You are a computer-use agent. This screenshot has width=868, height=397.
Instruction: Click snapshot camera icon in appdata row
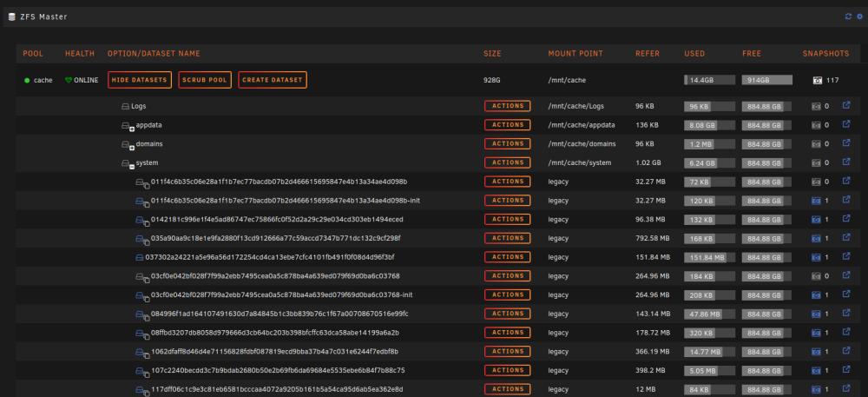tap(817, 125)
